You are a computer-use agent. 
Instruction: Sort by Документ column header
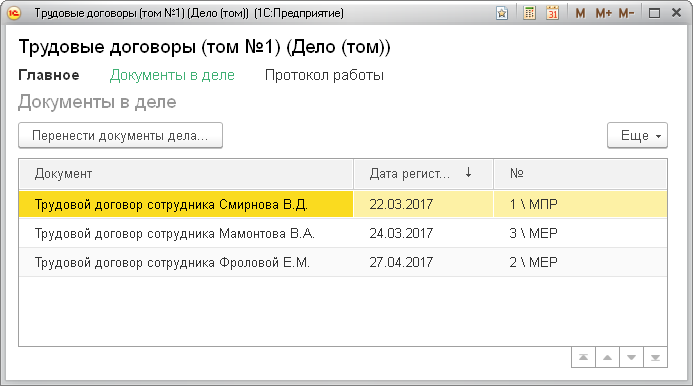coord(186,174)
